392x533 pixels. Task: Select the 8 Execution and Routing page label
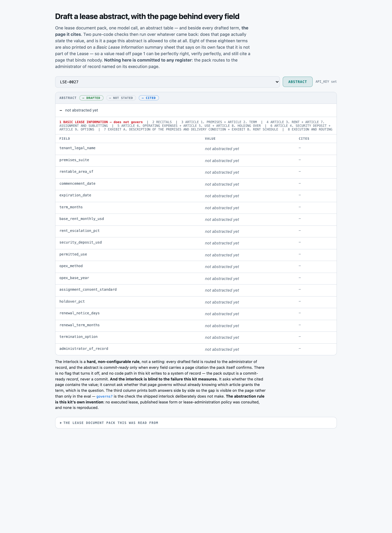(310, 129)
